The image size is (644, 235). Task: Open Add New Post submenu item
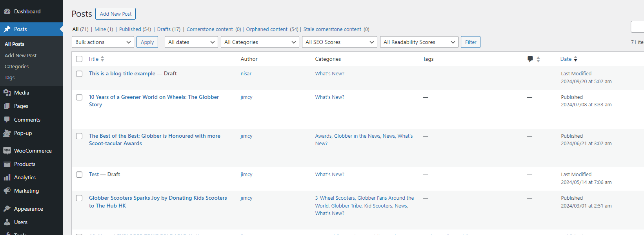pyautogui.click(x=20, y=55)
